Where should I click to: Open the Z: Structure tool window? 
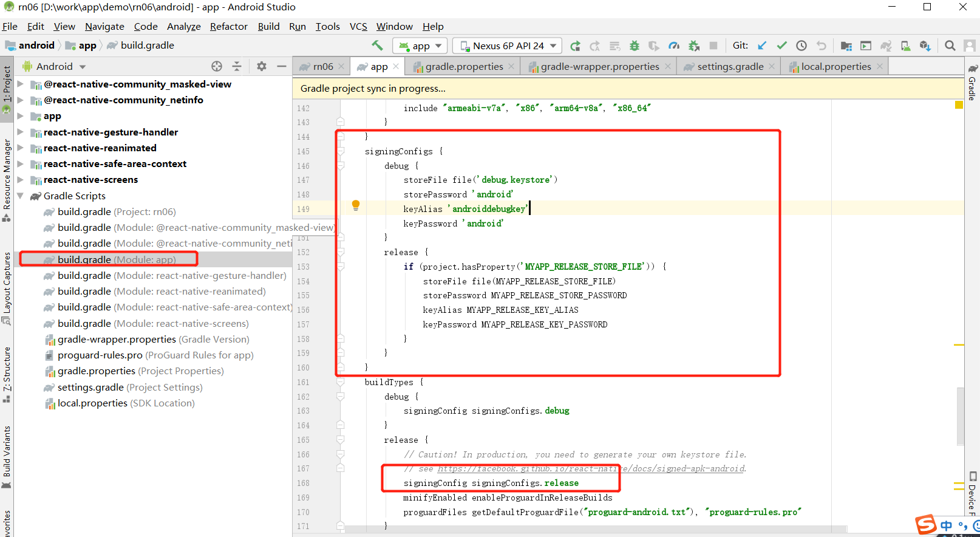tap(7, 374)
